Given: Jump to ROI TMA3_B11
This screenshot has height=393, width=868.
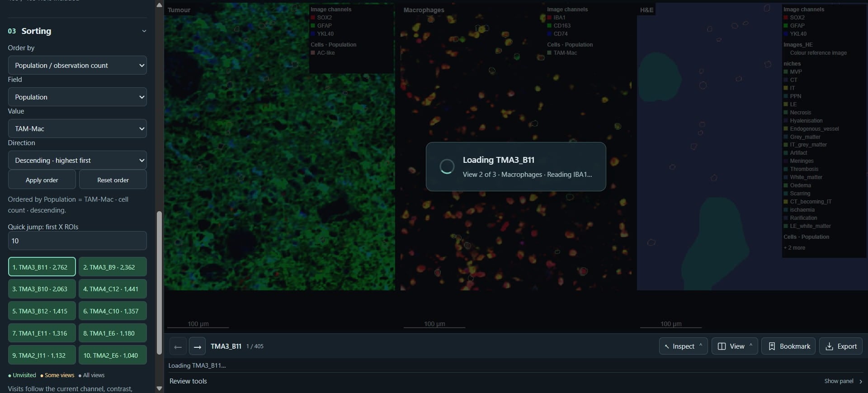Looking at the screenshot, I should pyautogui.click(x=42, y=267).
